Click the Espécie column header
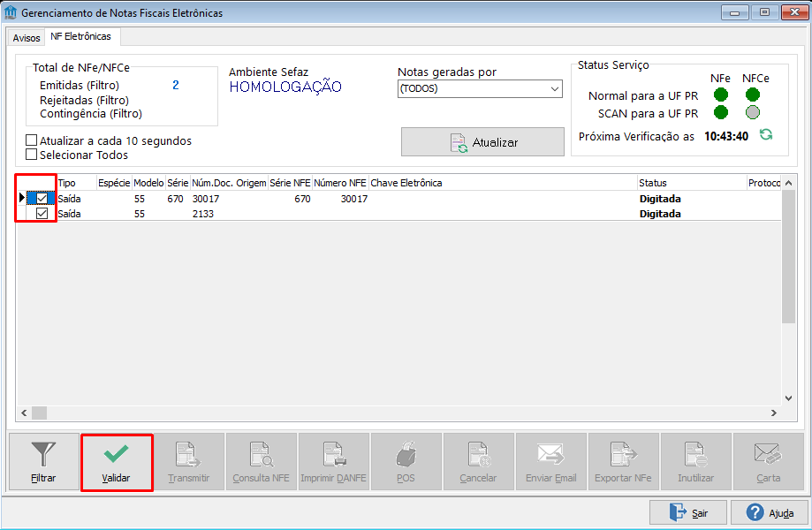This screenshot has width=812, height=530. (114, 183)
